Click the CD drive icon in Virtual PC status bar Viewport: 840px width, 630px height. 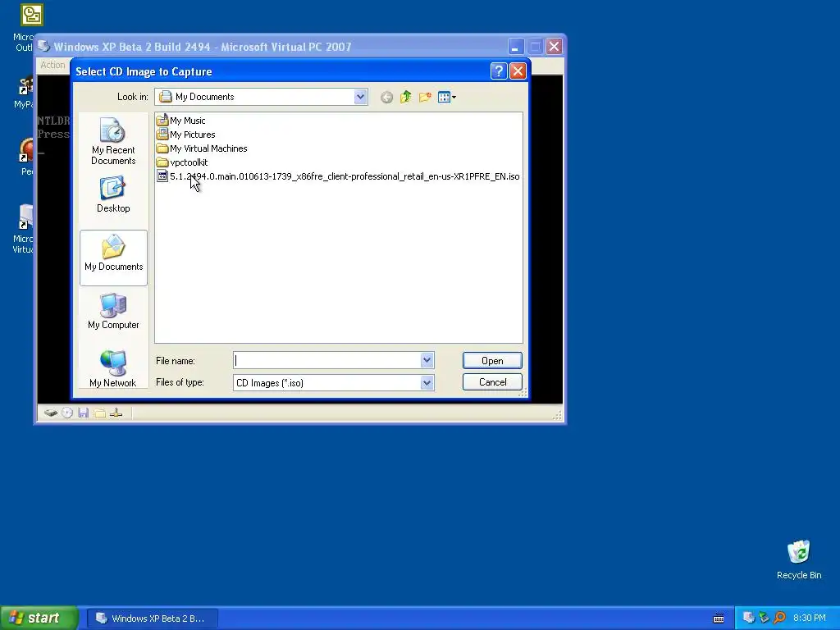point(67,413)
